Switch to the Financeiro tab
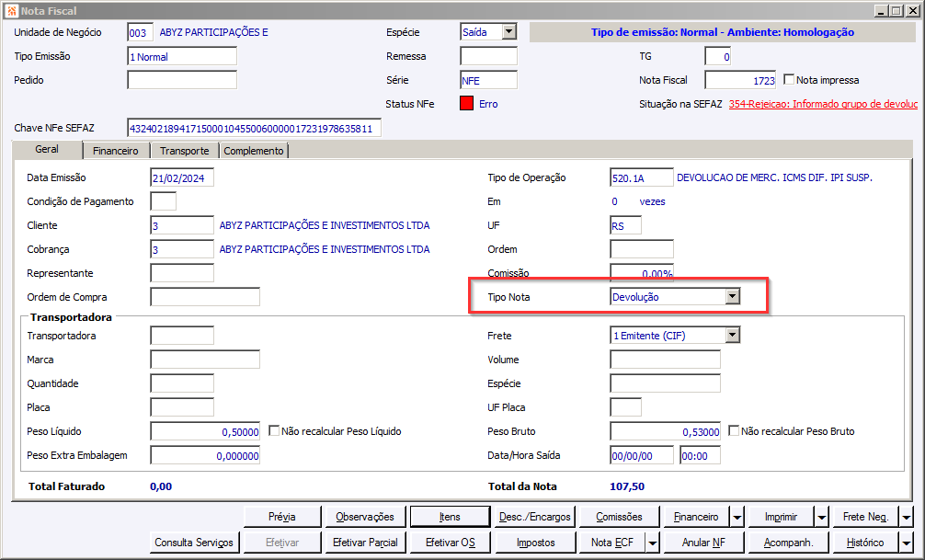The image size is (925, 560). pos(116,151)
